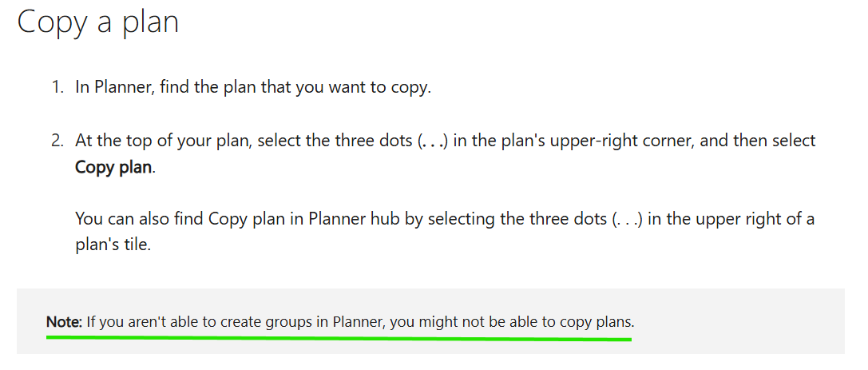Viewport: 868px width, 370px height.
Task: Click "At the top of your plan" text
Action: 161,141
